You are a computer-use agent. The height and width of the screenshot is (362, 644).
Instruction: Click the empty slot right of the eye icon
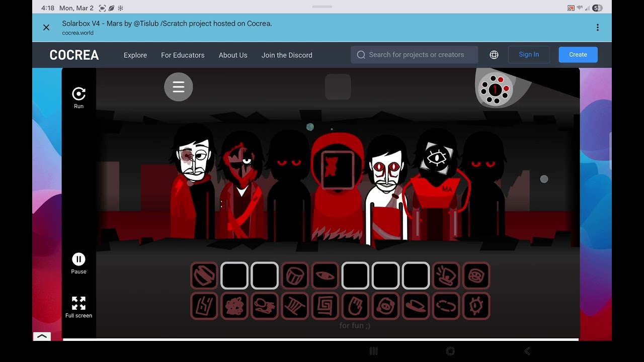[355, 276]
